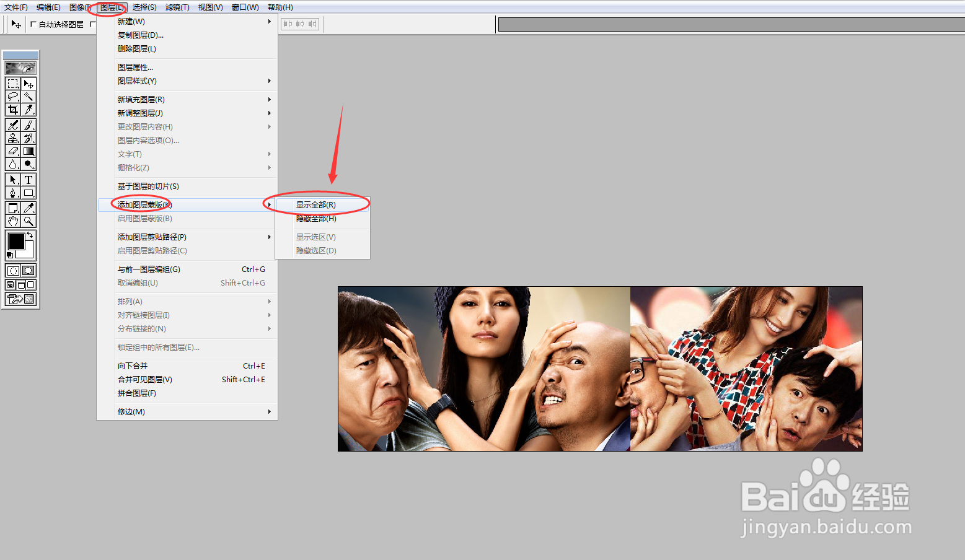The height and width of the screenshot is (560, 965).
Task: Select the Path Selection tool
Action: (x=13, y=180)
